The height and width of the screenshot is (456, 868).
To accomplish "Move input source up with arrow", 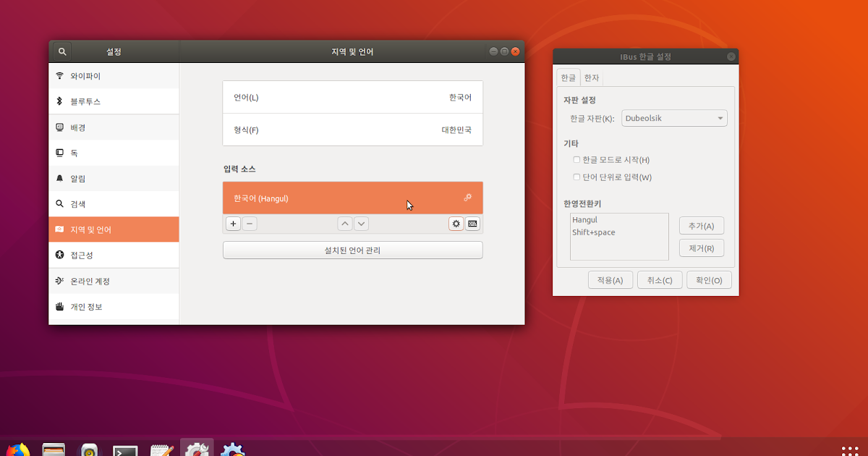I will tap(345, 224).
